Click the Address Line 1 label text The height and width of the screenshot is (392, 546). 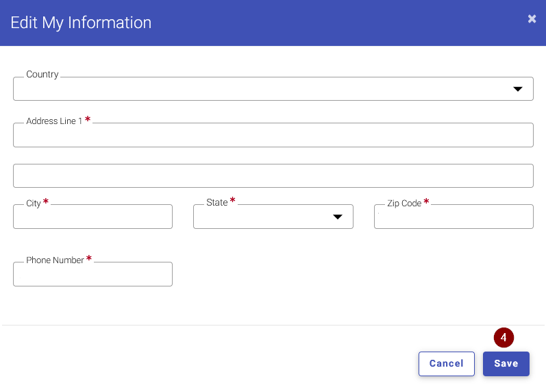pos(54,121)
